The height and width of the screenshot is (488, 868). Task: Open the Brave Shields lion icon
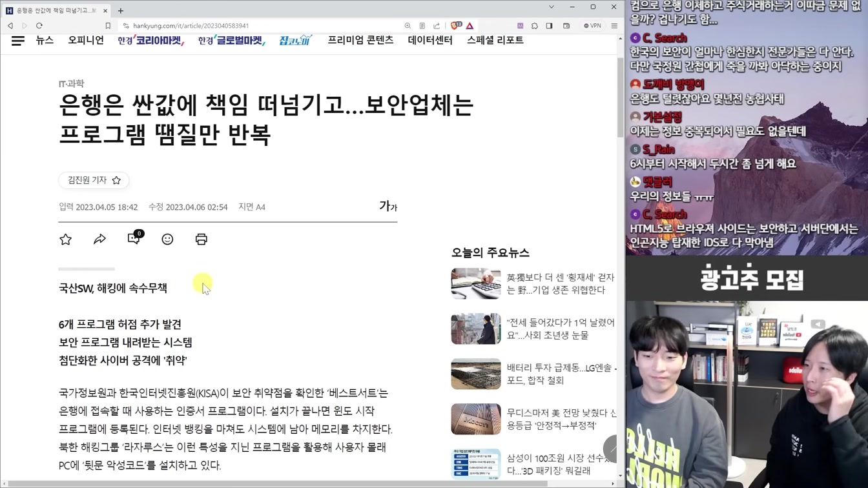tap(455, 26)
